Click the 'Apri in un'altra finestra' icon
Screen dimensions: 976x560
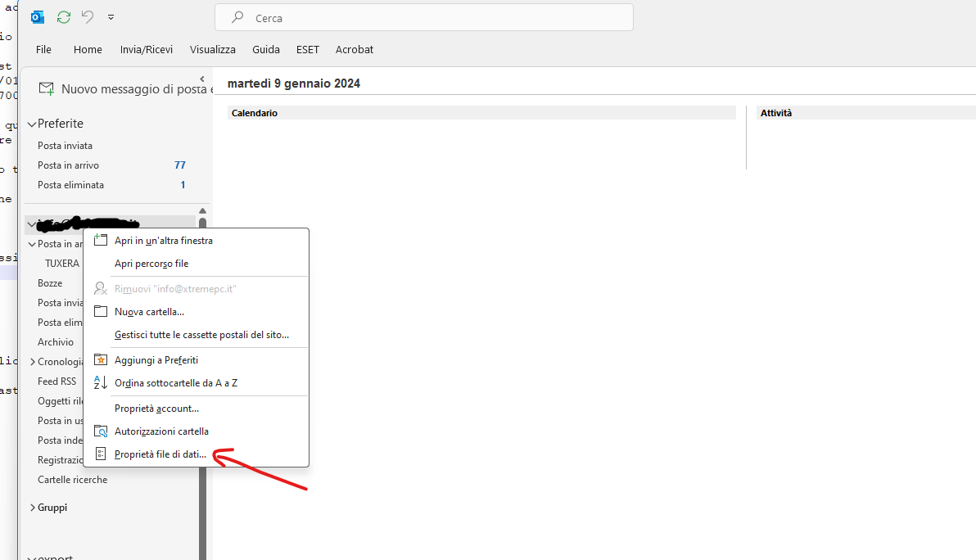(101, 241)
